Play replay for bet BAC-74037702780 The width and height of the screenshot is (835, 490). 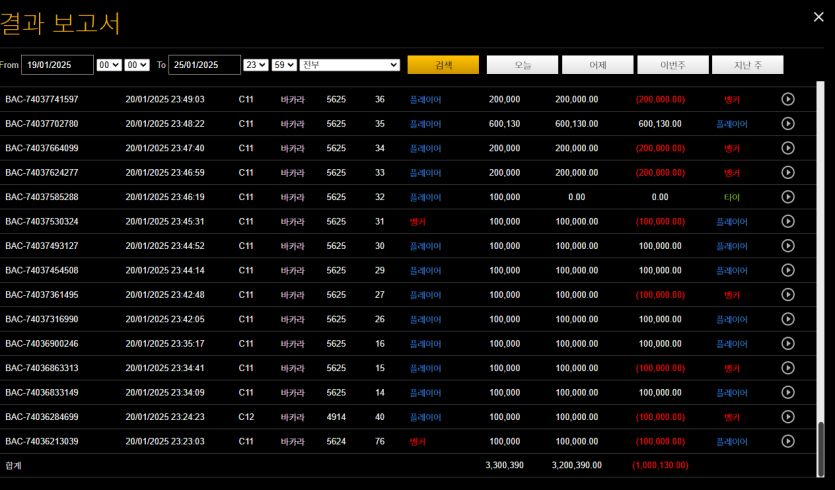click(787, 124)
